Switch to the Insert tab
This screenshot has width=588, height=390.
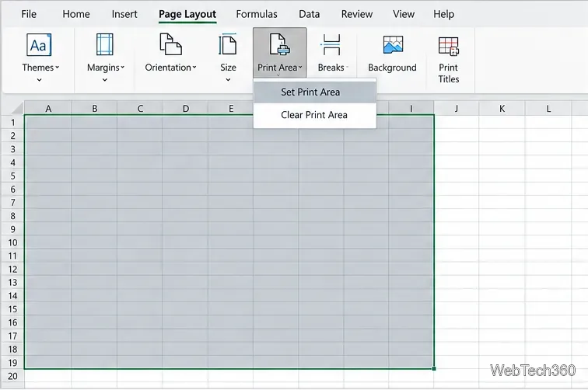[x=124, y=14]
